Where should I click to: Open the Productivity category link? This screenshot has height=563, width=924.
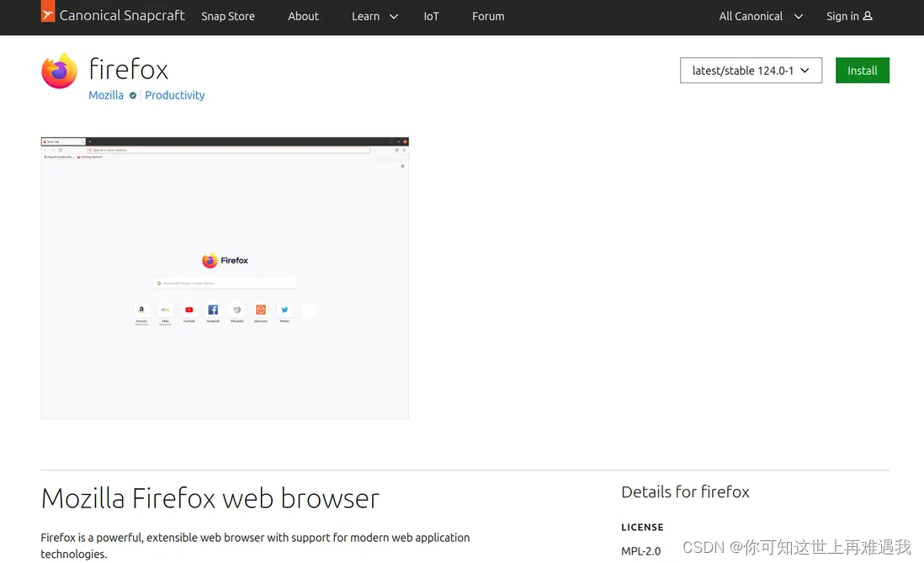tap(174, 95)
